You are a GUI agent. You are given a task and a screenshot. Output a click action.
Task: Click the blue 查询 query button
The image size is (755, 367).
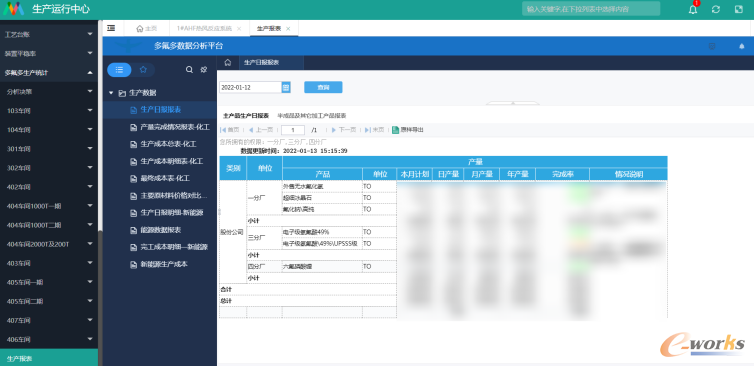[x=323, y=87]
